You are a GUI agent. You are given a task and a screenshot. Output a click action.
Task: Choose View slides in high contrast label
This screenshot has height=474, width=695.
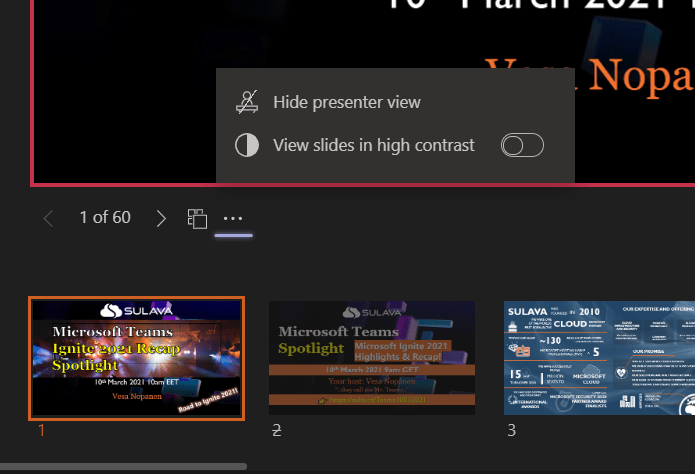point(373,146)
